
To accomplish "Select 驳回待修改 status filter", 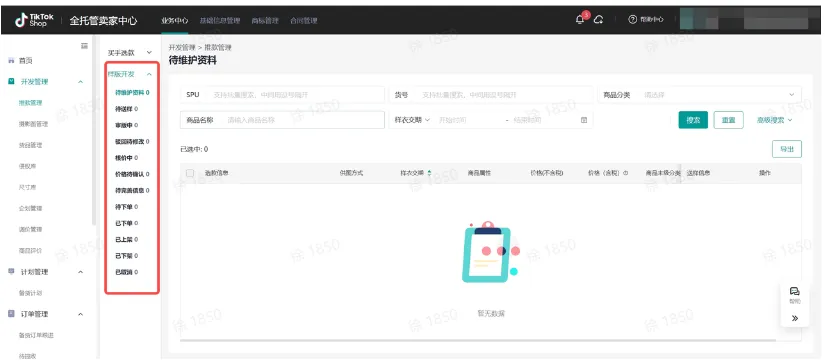I will pyautogui.click(x=132, y=142).
